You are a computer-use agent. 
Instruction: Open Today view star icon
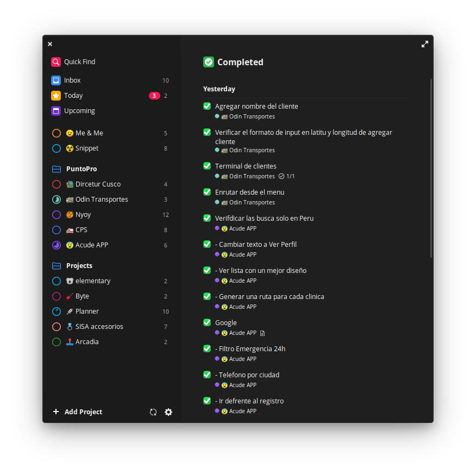click(x=56, y=96)
